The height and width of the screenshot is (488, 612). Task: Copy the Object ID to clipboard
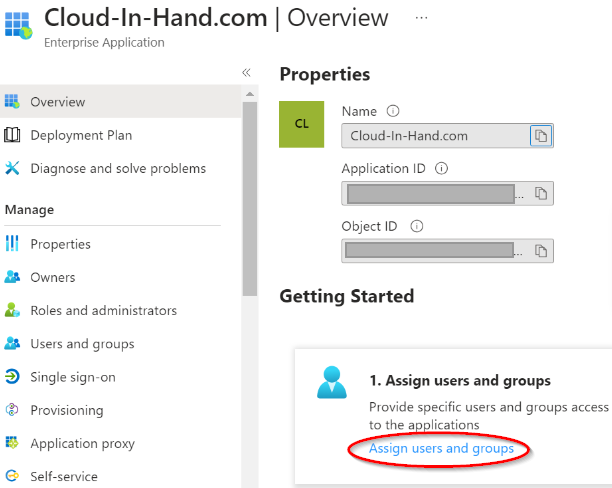(x=541, y=251)
